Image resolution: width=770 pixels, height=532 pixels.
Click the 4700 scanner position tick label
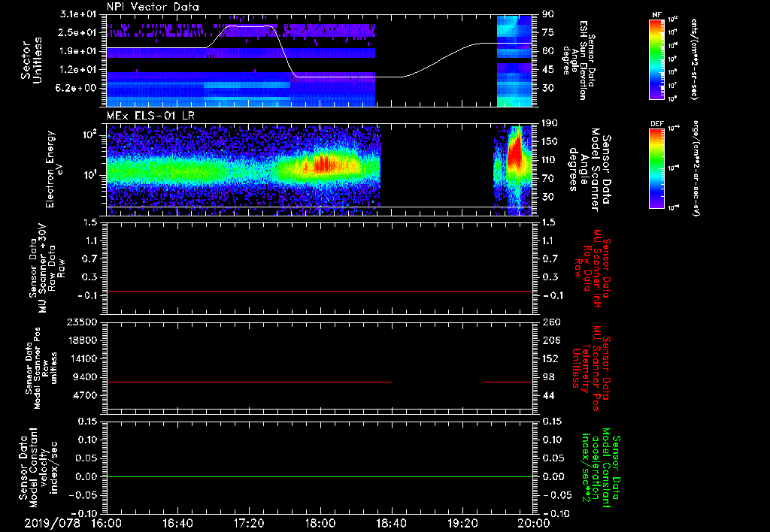pos(84,395)
